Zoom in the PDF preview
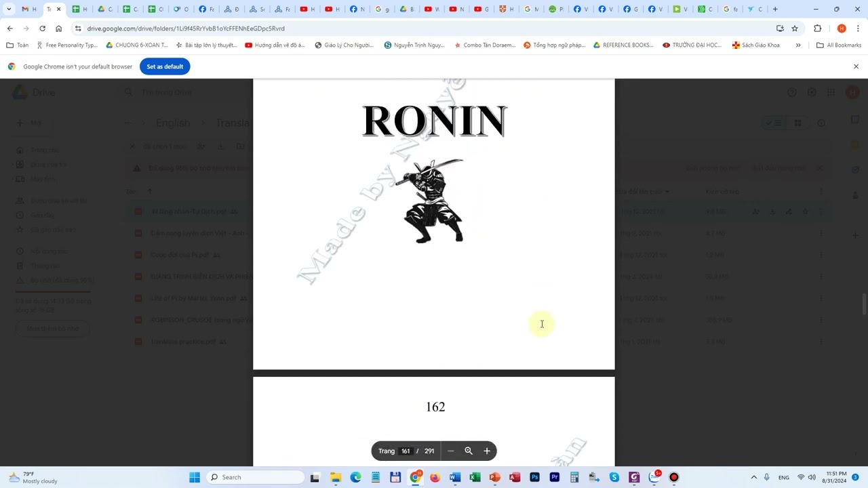Screen dimensions: 868x488 point(486,451)
